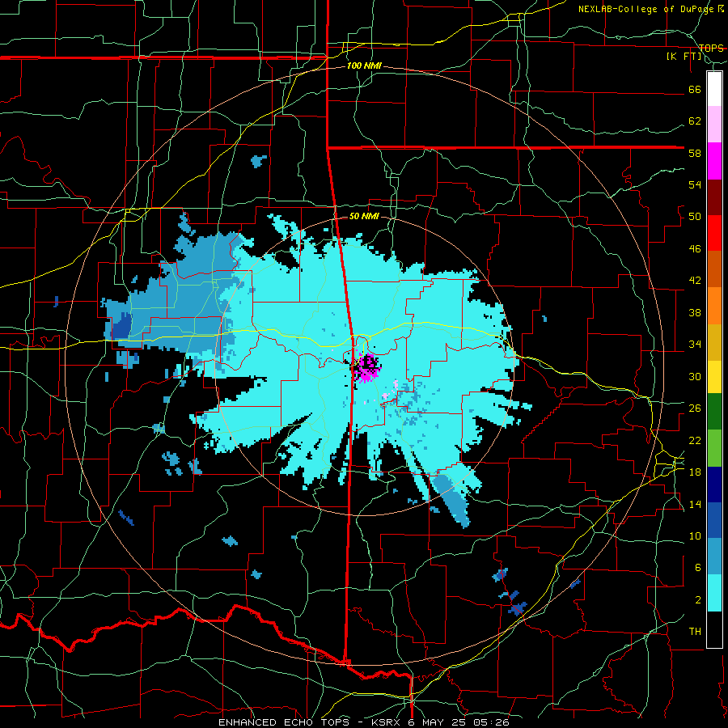Screen dimensions: 728x728
Task: Click the yellow 34 kft legend swatch
Action: [714, 376]
